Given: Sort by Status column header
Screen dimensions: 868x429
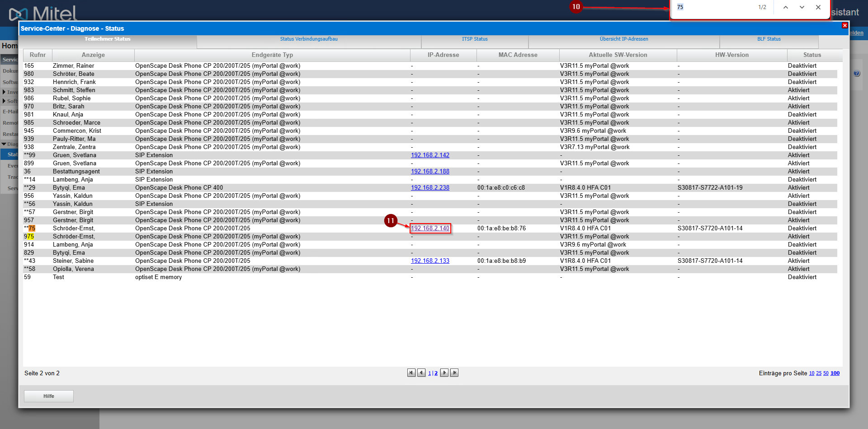Looking at the screenshot, I should click(x=812, y=55).
